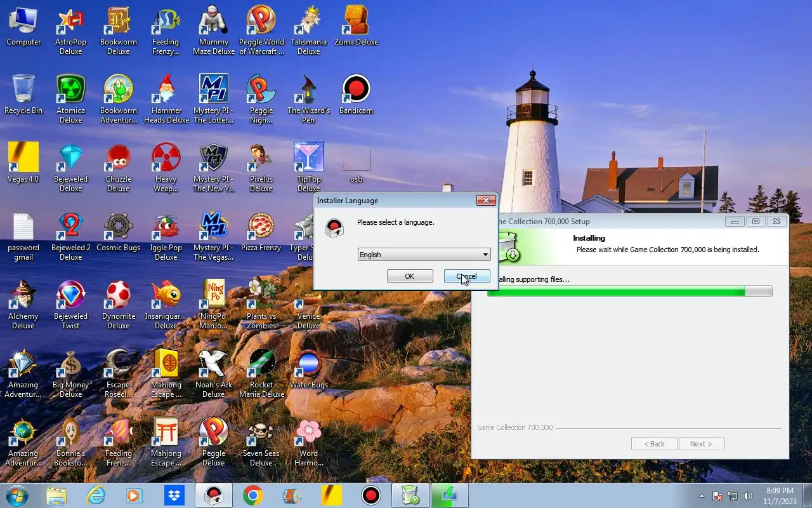Open the Action Center flag icon

point(717,496)
